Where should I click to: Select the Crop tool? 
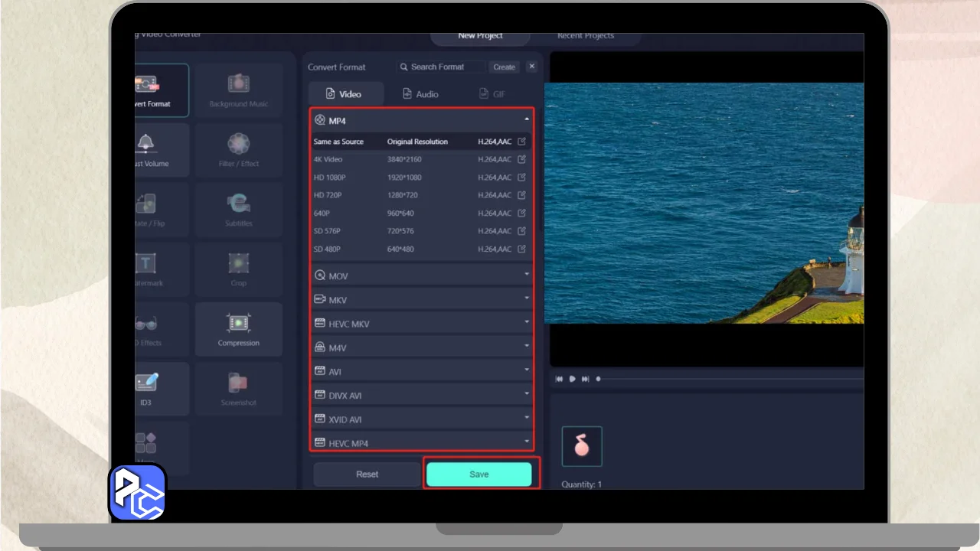click(x=238, y=269)
